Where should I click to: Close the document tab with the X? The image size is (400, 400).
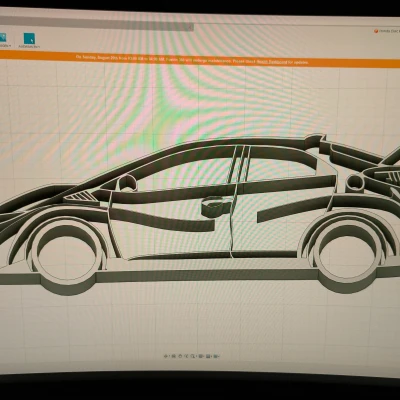coord(190,27)
